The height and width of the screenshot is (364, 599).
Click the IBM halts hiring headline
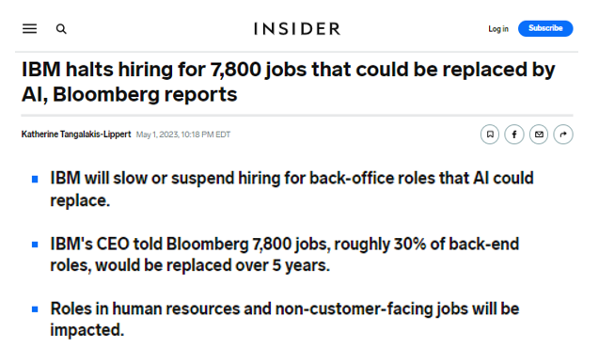click(x=288, y=82)
